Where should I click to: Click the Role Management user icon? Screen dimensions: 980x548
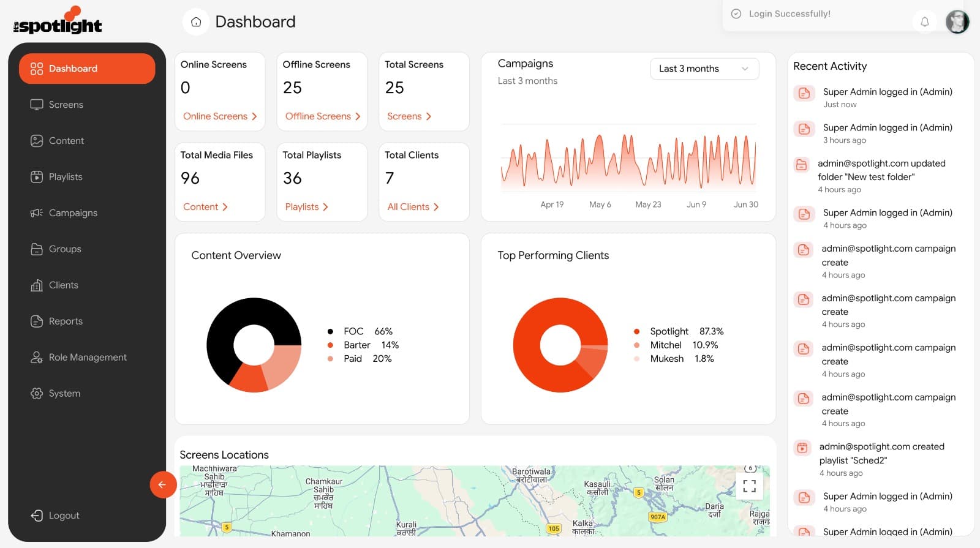(37, 358)
